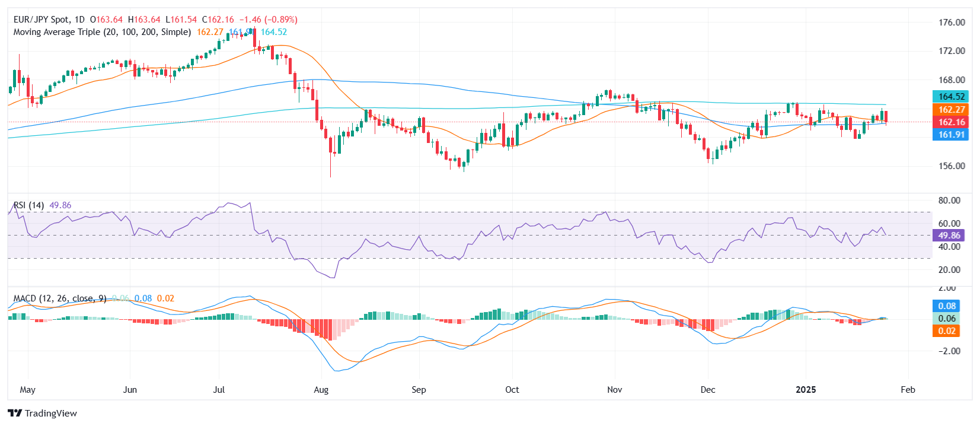
Task: Click the blue 161.91 price tag
Action: coord(951,135)
